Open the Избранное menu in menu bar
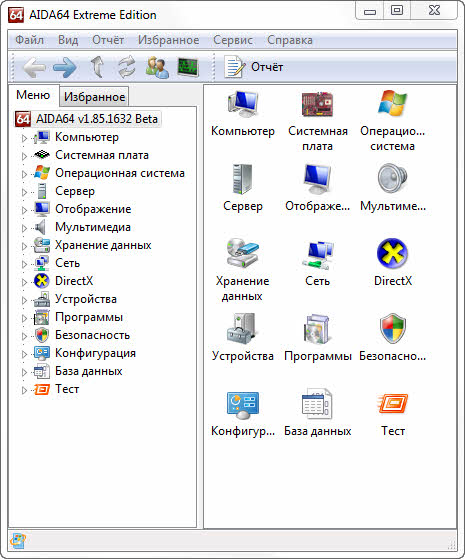The height and width of the screenshot is (559, 465). 169,40
